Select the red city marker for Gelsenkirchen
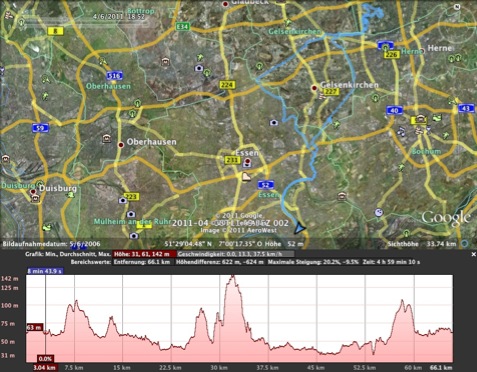This screenshot has height=372, width=477. pyautogui.click(x=314, y=88)
